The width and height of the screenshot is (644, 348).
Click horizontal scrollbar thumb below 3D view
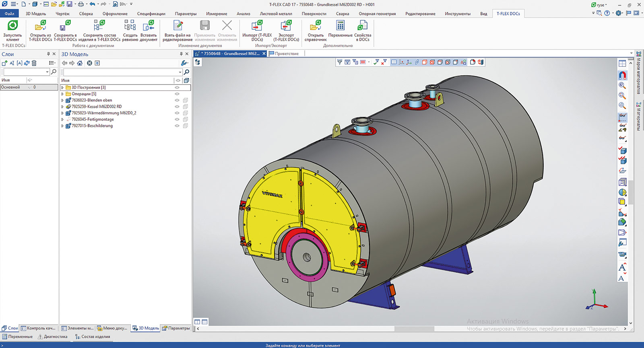pyautogui.click(x=414, y=329)
